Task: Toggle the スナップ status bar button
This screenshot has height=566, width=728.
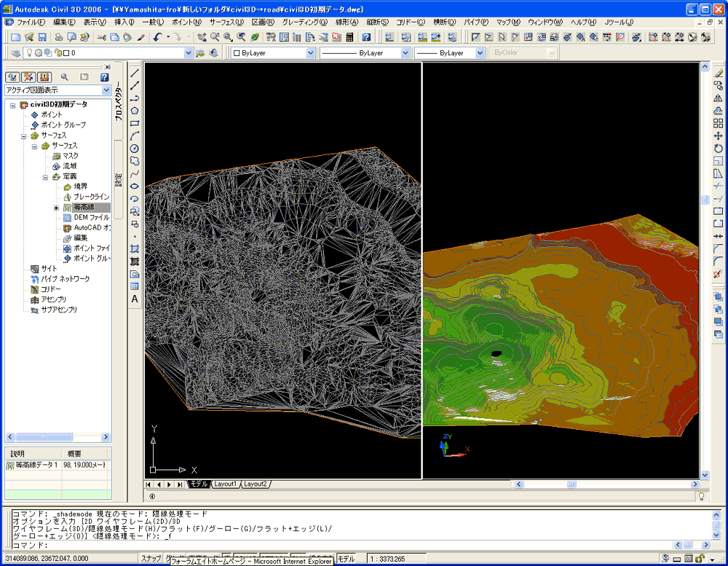Action: 151,559
